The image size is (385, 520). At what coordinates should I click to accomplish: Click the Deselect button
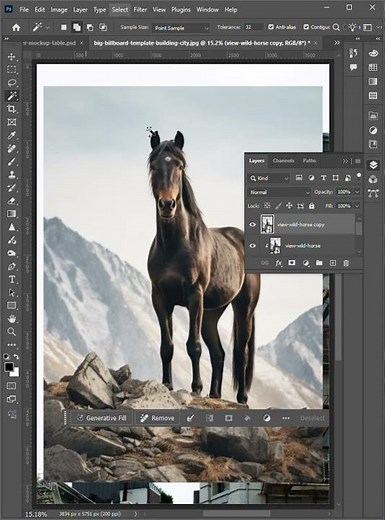(312, 418)
